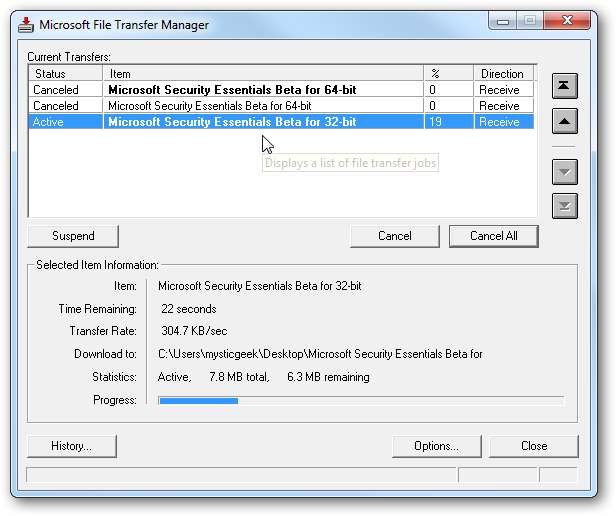The image size is (616, 516).
Task: Click the move-up arrow button
Action: [565, 121]
